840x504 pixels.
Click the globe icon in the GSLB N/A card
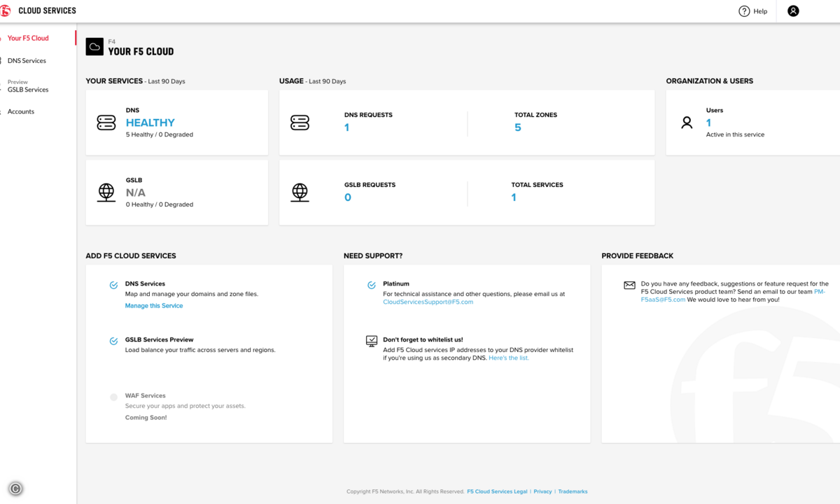click(x=106, y=192)
